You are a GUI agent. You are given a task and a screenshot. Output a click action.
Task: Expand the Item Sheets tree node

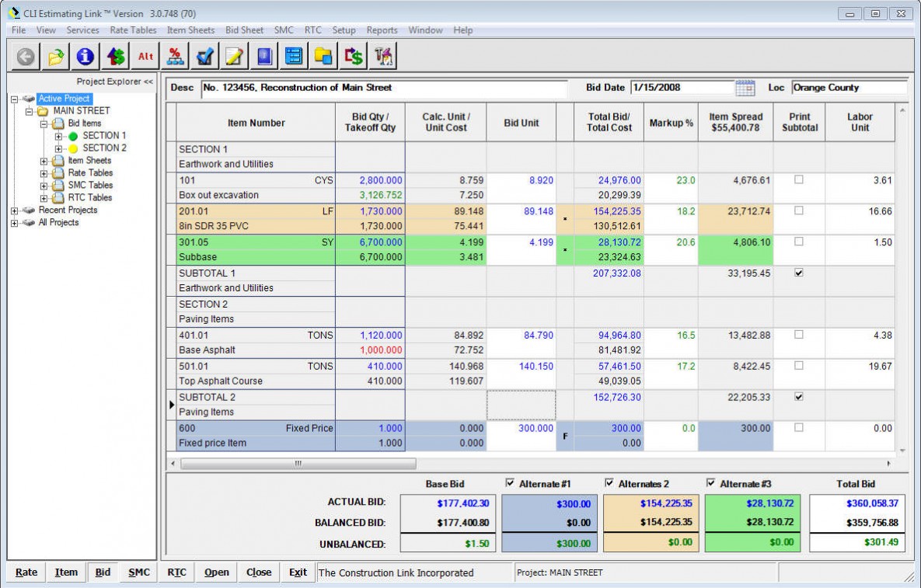click(x=44, y=161)
